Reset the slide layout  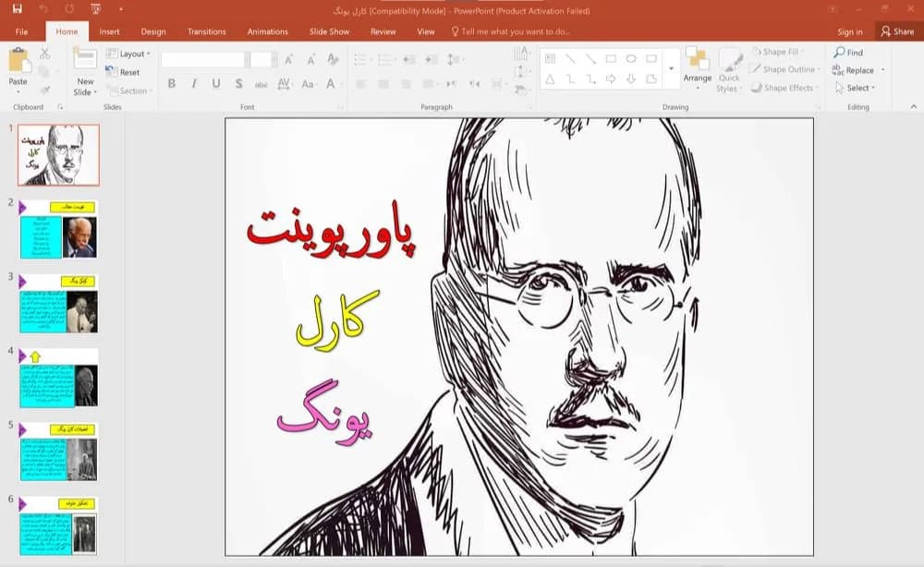click(123, 72)
